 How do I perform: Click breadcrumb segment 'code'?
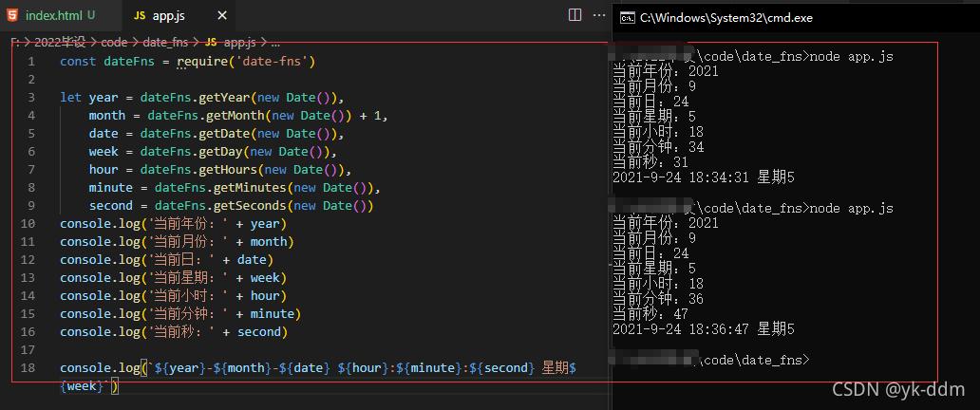114,43
